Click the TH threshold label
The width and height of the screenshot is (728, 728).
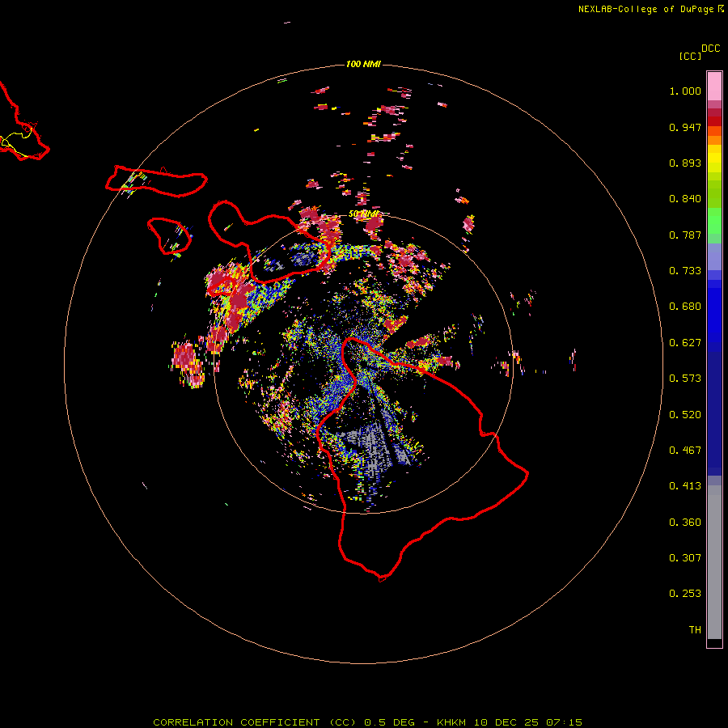coord(694,629)
